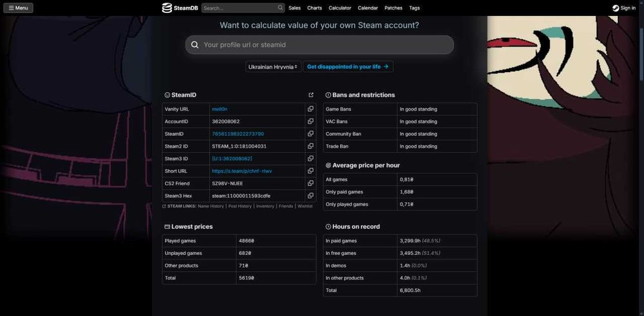Open the Menu hamburger button
Screen dimensions: 644x316
19,8
